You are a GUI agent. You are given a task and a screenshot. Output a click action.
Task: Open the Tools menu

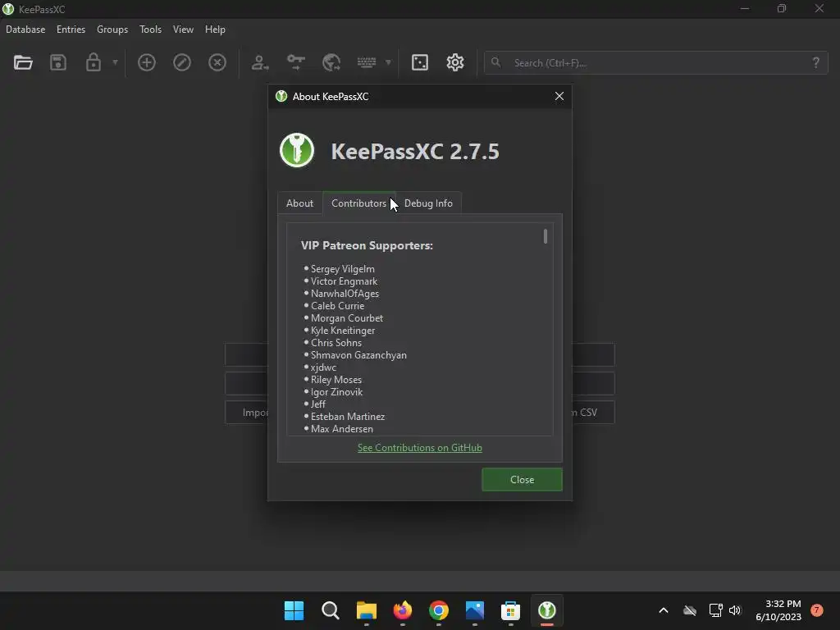point(150,30)
